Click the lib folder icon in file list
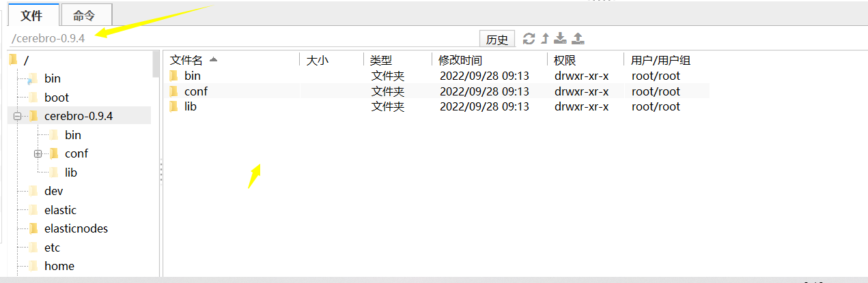Image resolution: width=868 pixels, height=283 pixels. (x=173, y=106)
